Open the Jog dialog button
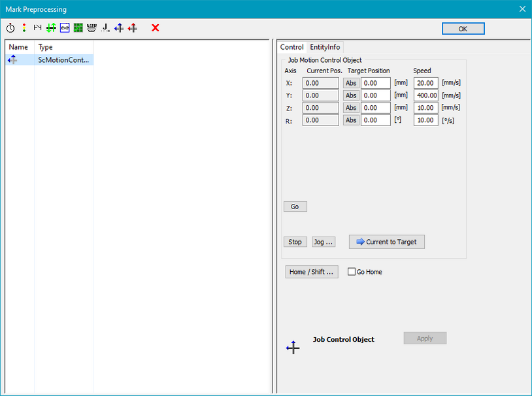This screenshot has height=396, width=532. point(324,242)
